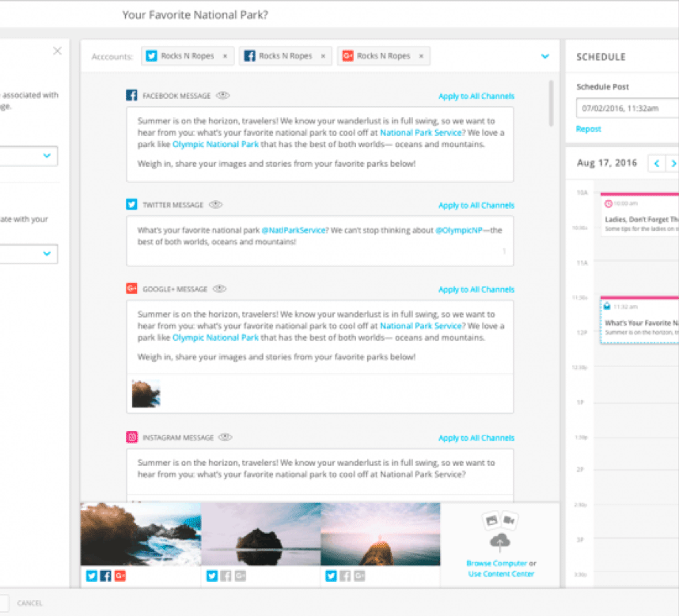Select the Google+ Rocks N Ropes account tab
The height and width of the screenshot is (616, 679).
pos(383,56)
